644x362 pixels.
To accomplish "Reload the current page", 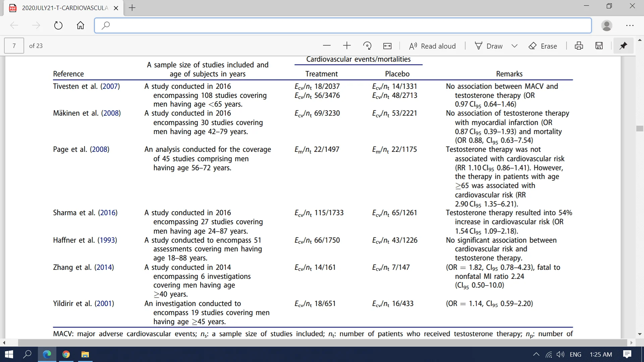I will 58,25.
